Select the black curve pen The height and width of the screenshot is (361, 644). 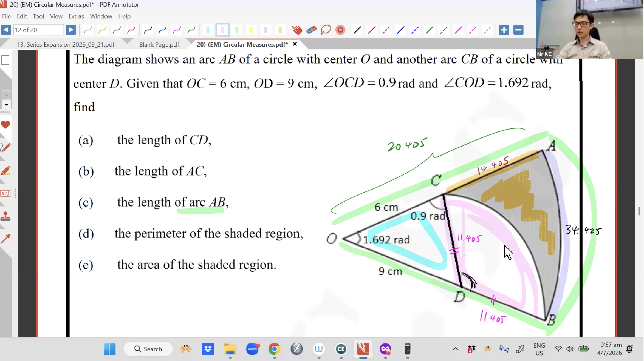148,30
